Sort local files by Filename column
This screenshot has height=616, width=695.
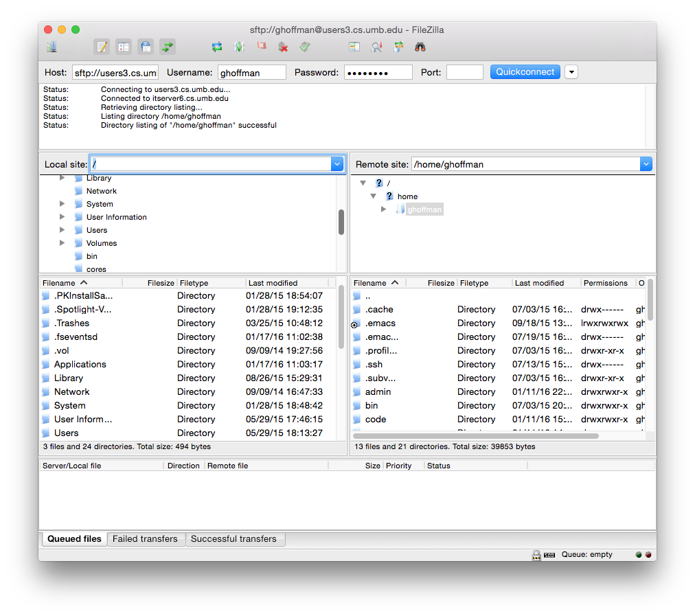81,283
